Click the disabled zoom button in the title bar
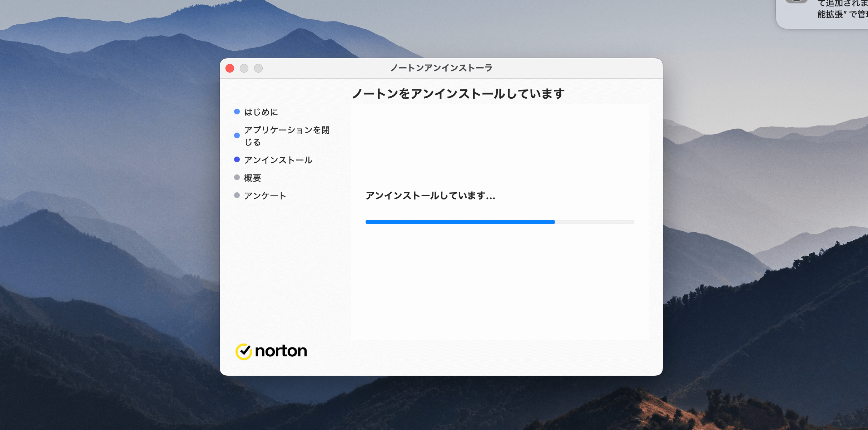The height and width of the screenshot is (430, 868). coord(258,68)
